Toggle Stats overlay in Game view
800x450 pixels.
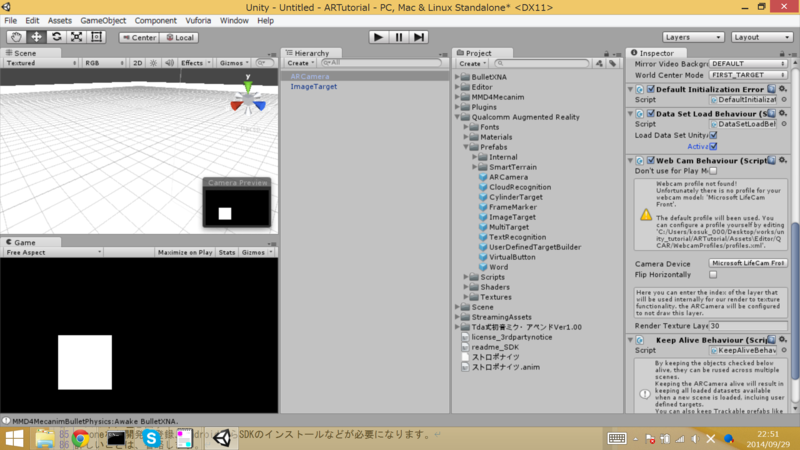[227, 253]
